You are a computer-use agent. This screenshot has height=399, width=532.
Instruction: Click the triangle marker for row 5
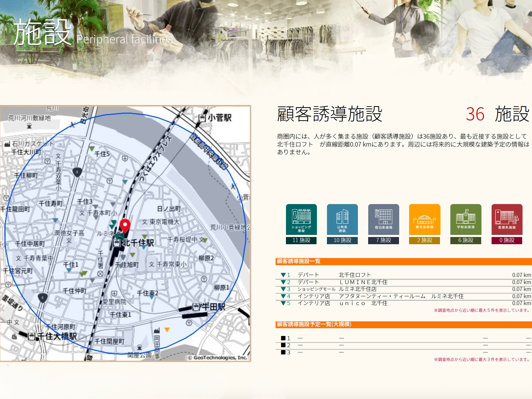click(283, 303)
